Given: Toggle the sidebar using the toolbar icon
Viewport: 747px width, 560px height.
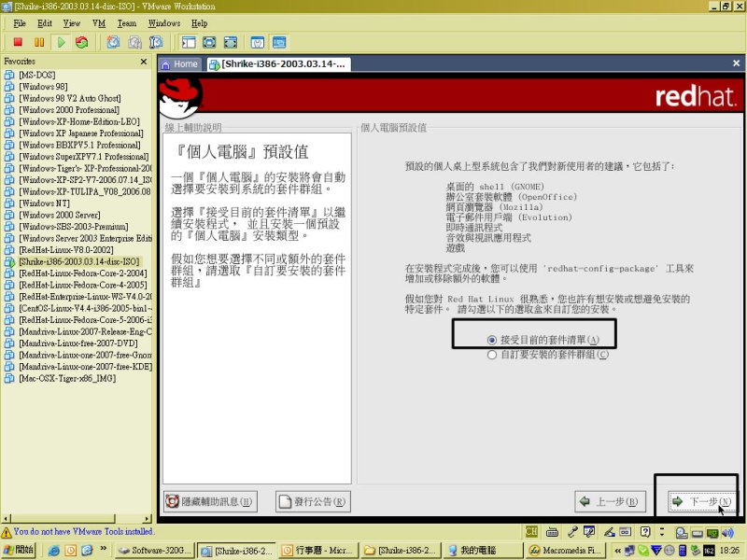Looking at the screenshot, I should pos(189,42).
